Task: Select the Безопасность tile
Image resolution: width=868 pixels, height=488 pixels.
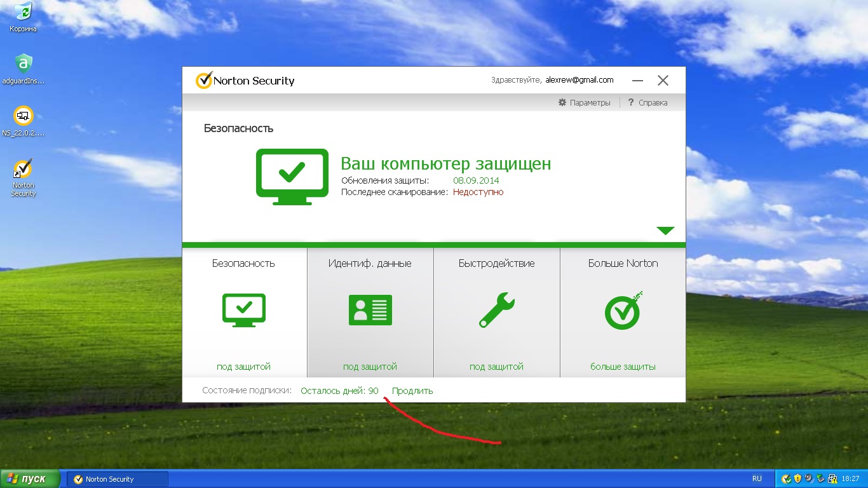Action: click(x=245, y=313)
